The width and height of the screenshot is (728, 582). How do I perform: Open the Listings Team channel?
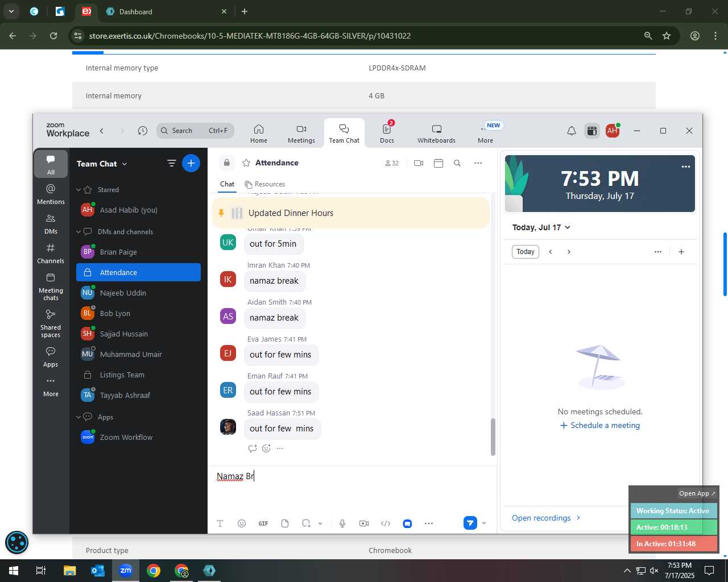coord(138,375)
